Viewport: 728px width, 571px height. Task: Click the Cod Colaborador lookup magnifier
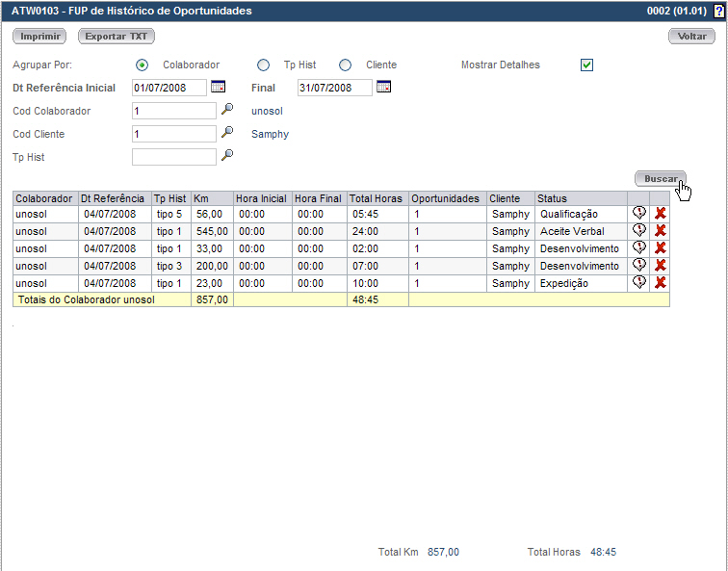[227, 110]
